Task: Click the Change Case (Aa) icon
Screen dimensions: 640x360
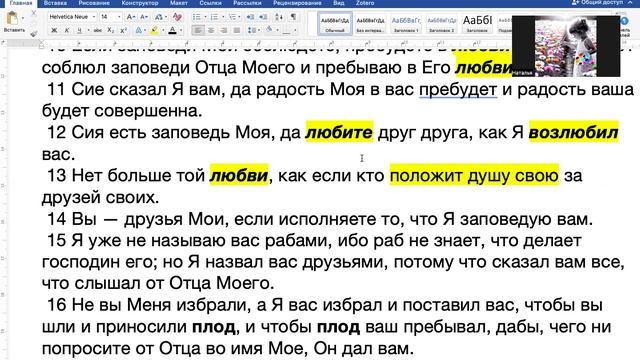Action: (x=159, y=17)
